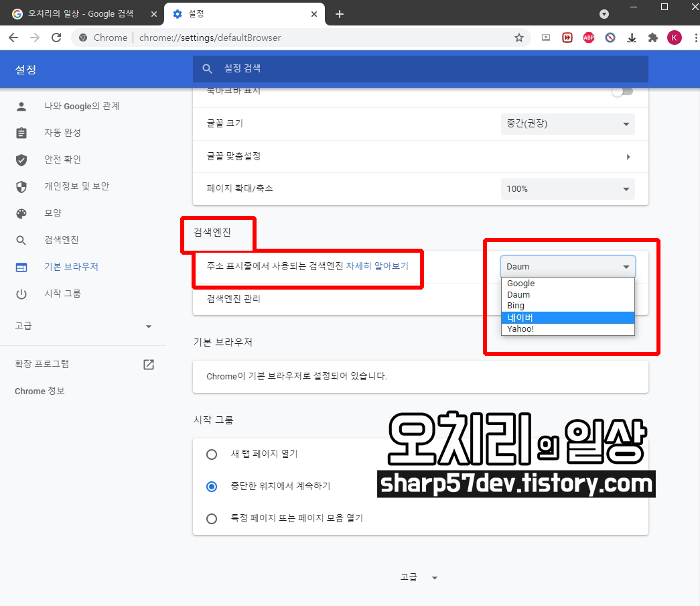Open 개인정보 및 보안 settings
The width and height of the screenshot is (700, 606).
[77, 186]
